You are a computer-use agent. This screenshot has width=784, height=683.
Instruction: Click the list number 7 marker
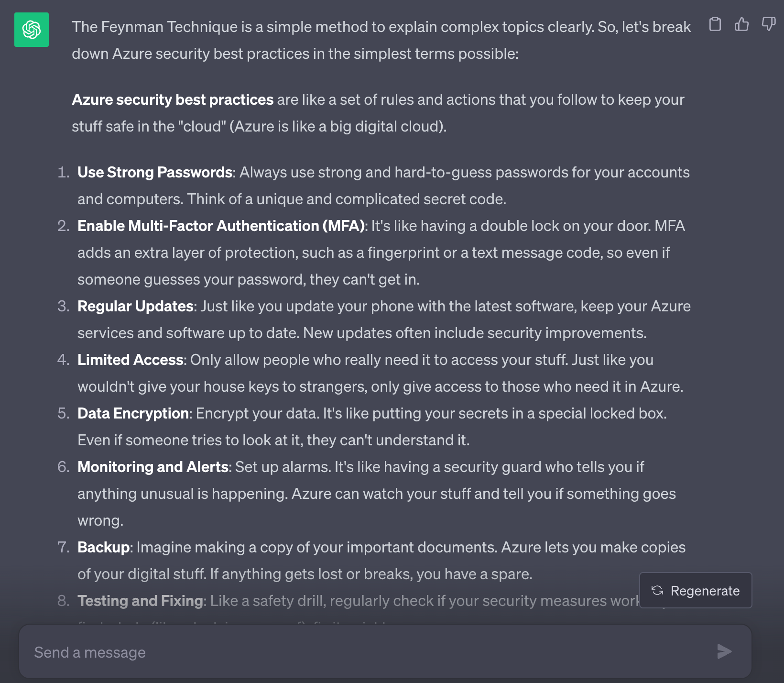[x=63, y=547]
